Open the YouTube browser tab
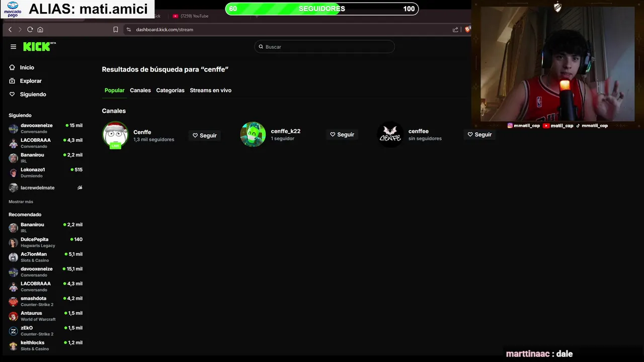The width and height of the screenshot is (644, 362). click(x=194, y=16)
